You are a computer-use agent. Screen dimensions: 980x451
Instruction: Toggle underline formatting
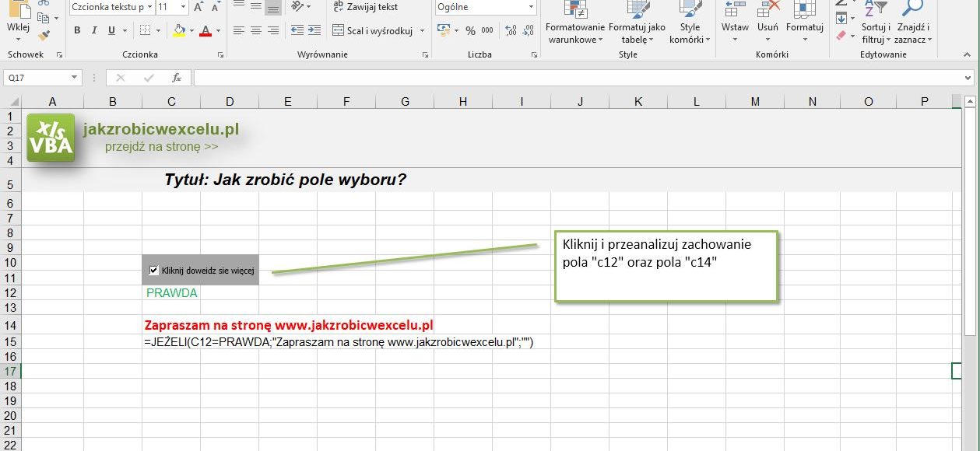[111, 30]
